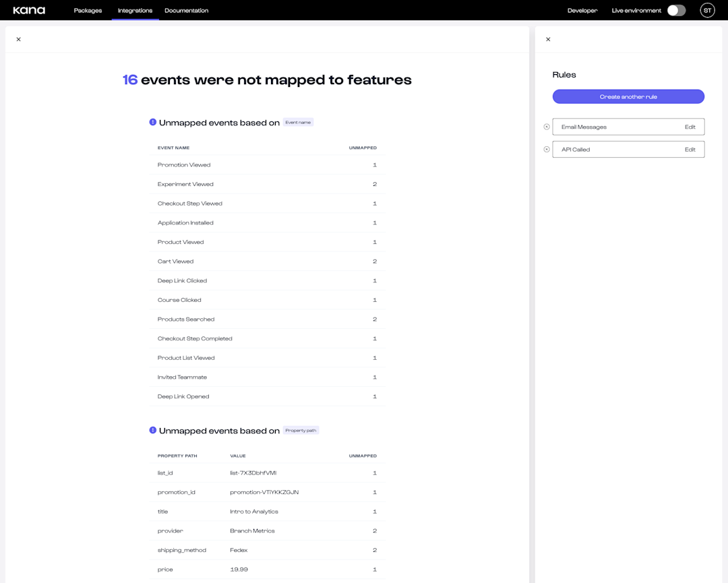Click value Intro to Analytics
728x583 pixels.
(x=254, y=512)
